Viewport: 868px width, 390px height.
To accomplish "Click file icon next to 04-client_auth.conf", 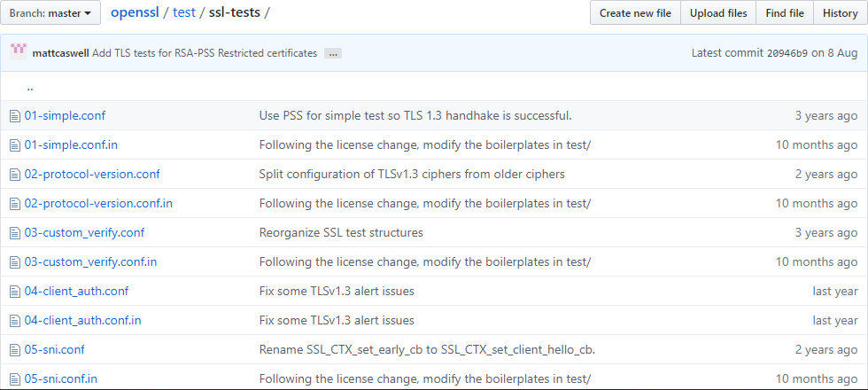I will click(x=14, y=292).
